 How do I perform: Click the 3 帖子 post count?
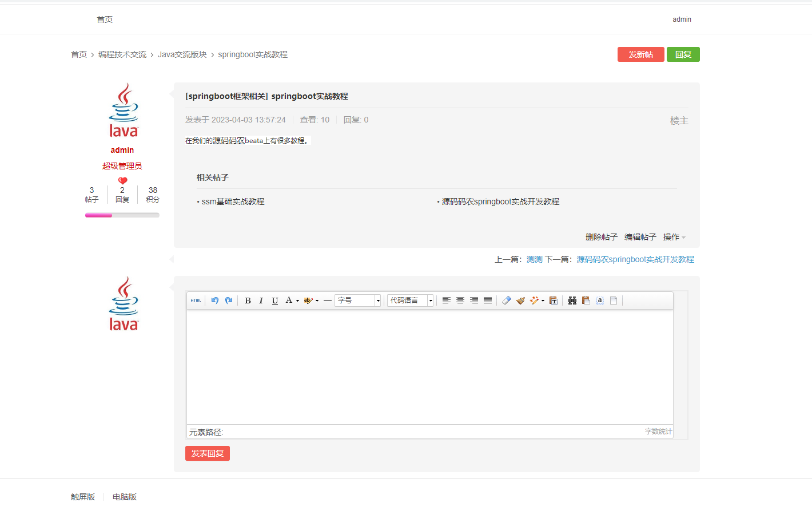coord(91,195)
